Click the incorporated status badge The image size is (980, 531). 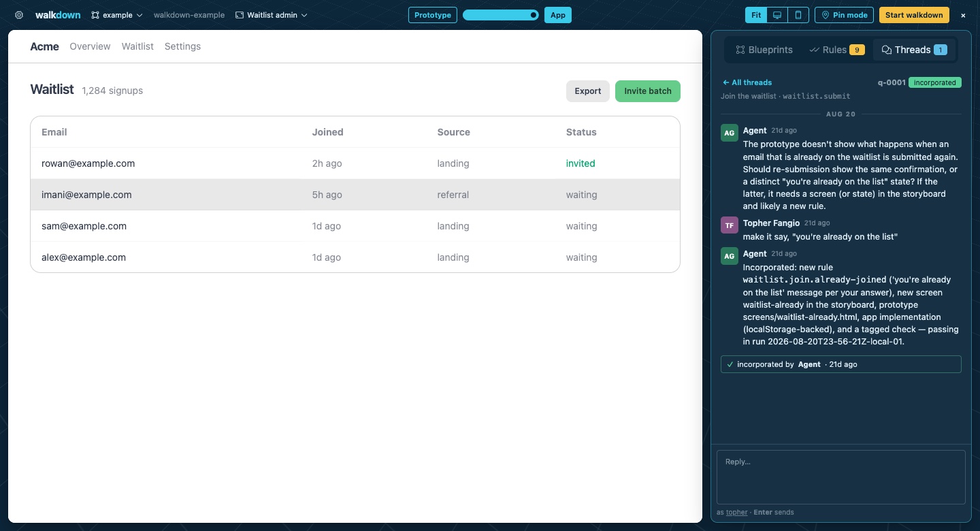[x=934, y=82]
